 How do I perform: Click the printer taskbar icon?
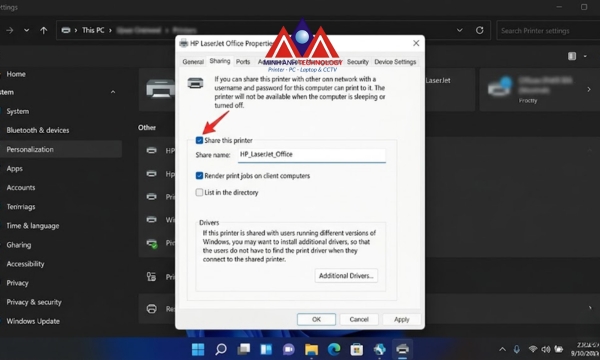[x=402, y=349]
